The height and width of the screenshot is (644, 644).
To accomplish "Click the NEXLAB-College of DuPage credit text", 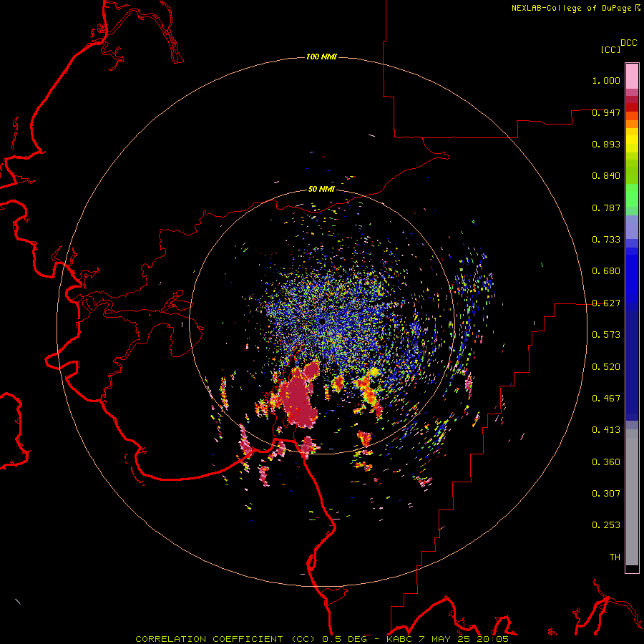I will coord(571,8).
